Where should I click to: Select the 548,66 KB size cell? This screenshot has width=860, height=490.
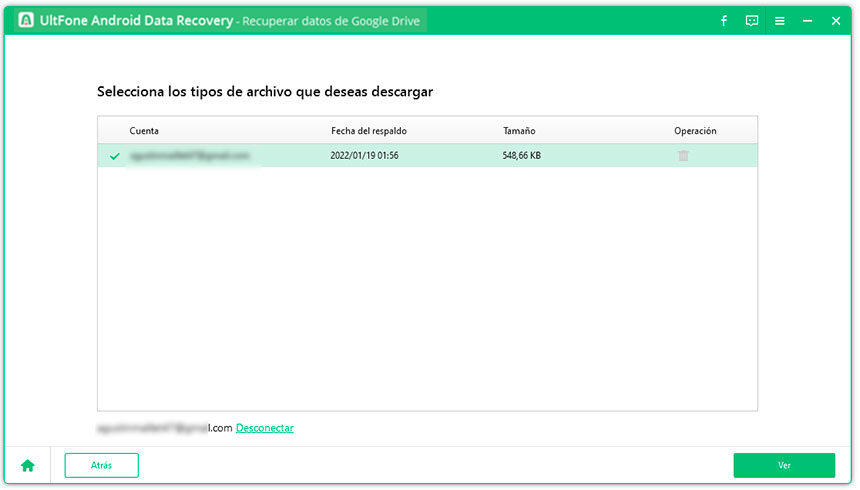(522, 156)
